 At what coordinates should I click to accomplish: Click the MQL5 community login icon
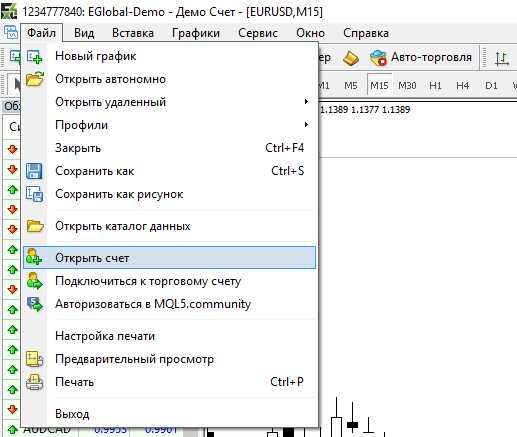[35, 304]
